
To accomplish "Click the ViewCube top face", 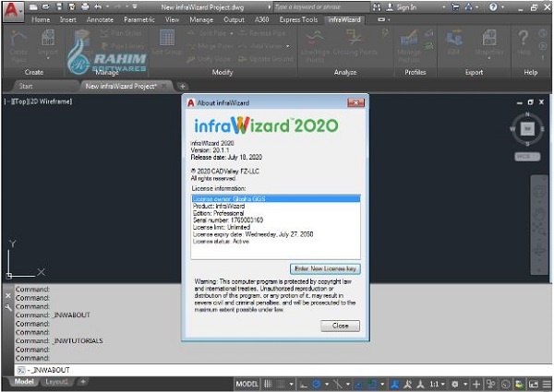I will pyautogui.click(x=527, y=129).
